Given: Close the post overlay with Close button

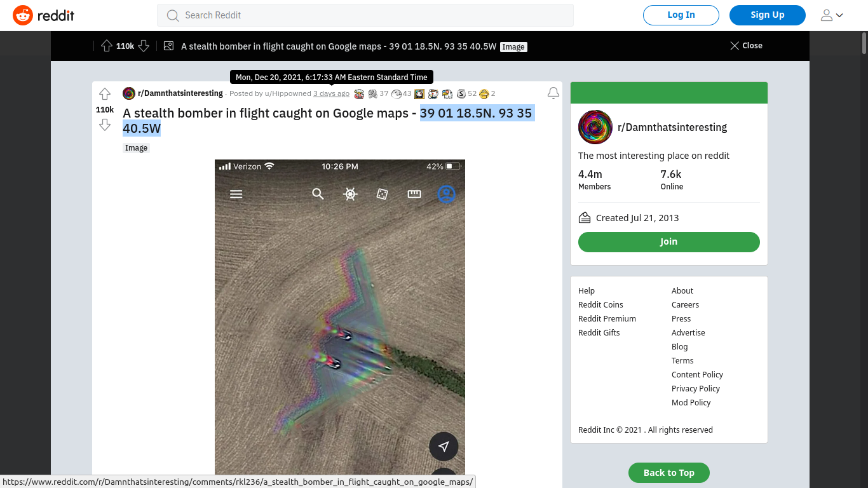Looking at the screenshot, I should click(x=746, y=46).
